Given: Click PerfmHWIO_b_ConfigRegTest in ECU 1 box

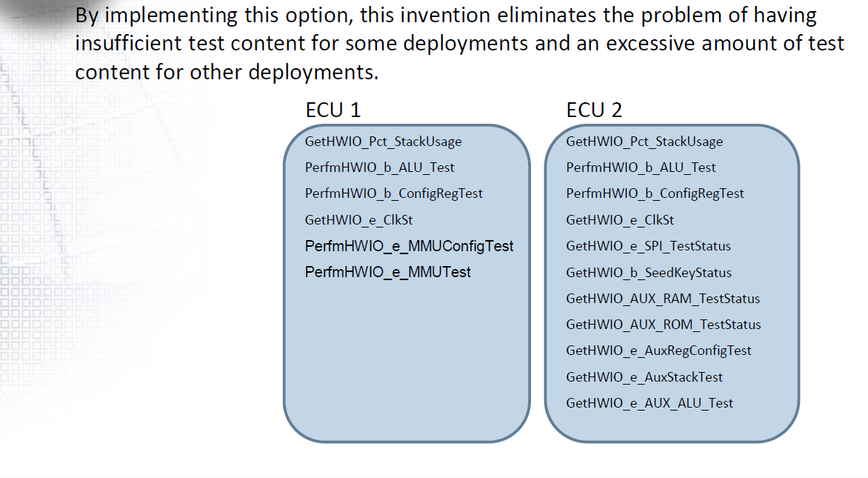Looking at the screenshot, I should (x=393, y=193).
